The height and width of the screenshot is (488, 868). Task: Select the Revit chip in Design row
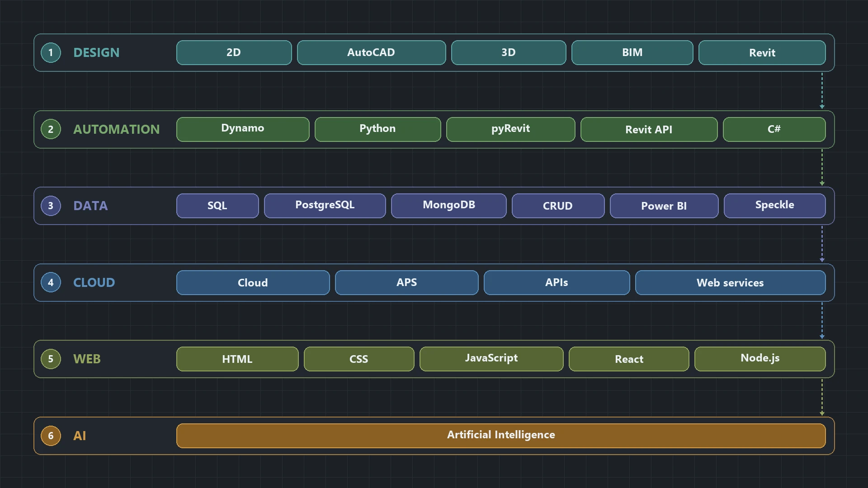(x=762, y=52)
